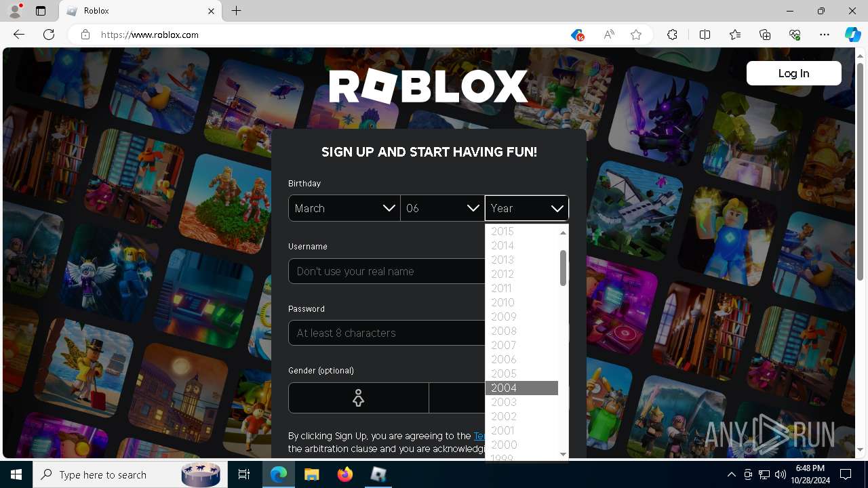868x488 pixels.
Task: Open Roblox app in taskbar
Action: (378, 474)
